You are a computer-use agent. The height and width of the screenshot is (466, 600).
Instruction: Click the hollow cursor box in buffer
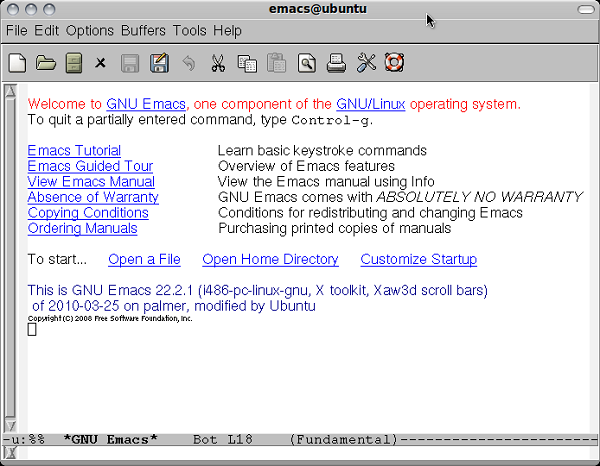(x=32, y=329)
